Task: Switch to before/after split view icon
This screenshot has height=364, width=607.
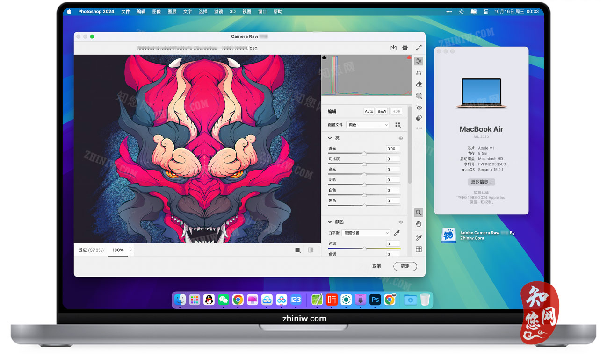Action: tap(311, 250)
